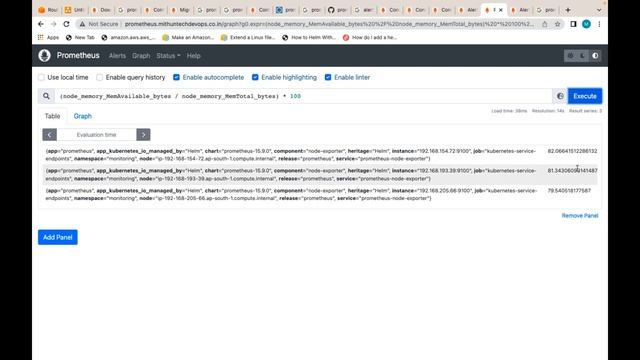Click the Prometheus flame logo

click(x=44, y=56)
